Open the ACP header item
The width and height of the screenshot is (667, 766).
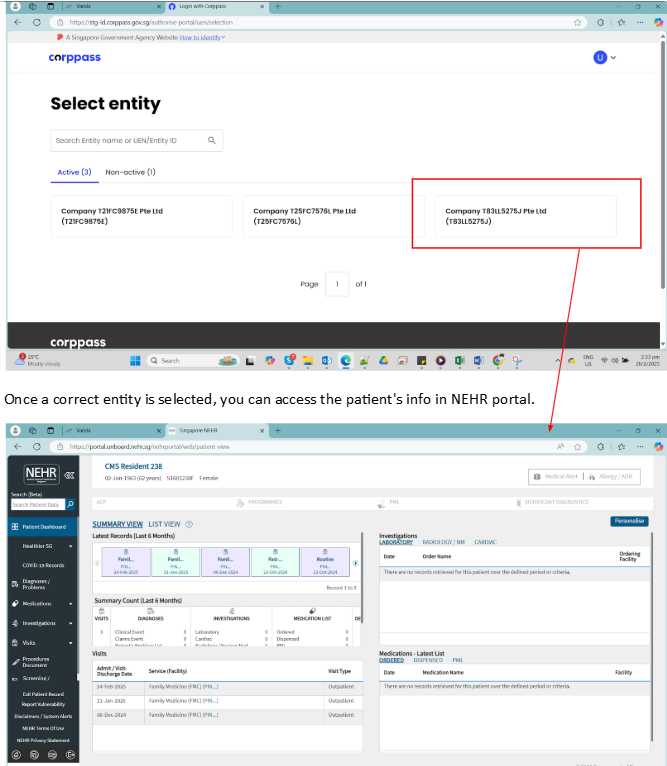pyautogui.click(x=101, y=502)
